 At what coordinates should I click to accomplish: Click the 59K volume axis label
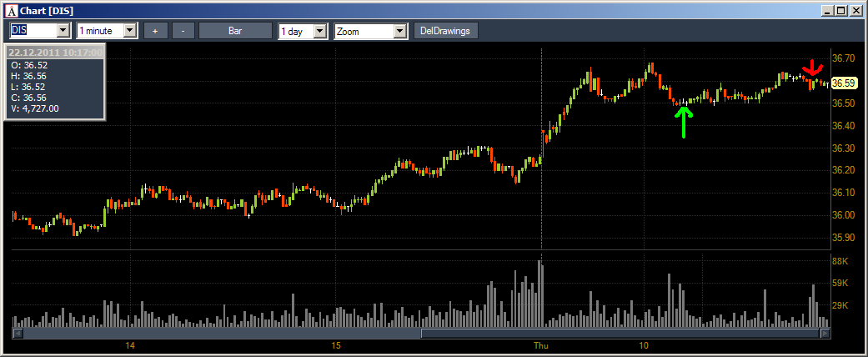tap(840, 284)
